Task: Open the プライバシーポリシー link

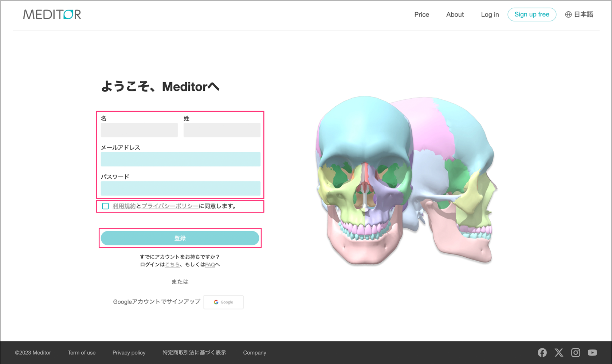Action: pos(170,206)
